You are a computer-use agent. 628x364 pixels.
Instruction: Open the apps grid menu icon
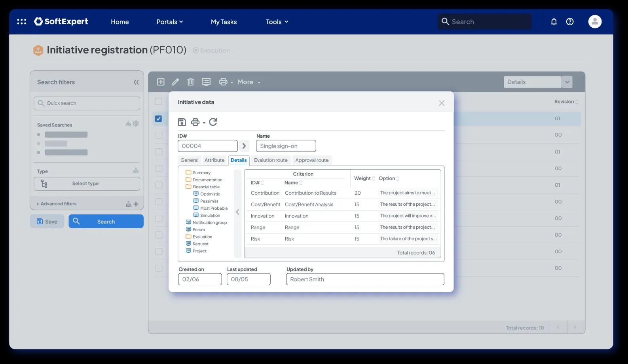click(x=22, y=22)
